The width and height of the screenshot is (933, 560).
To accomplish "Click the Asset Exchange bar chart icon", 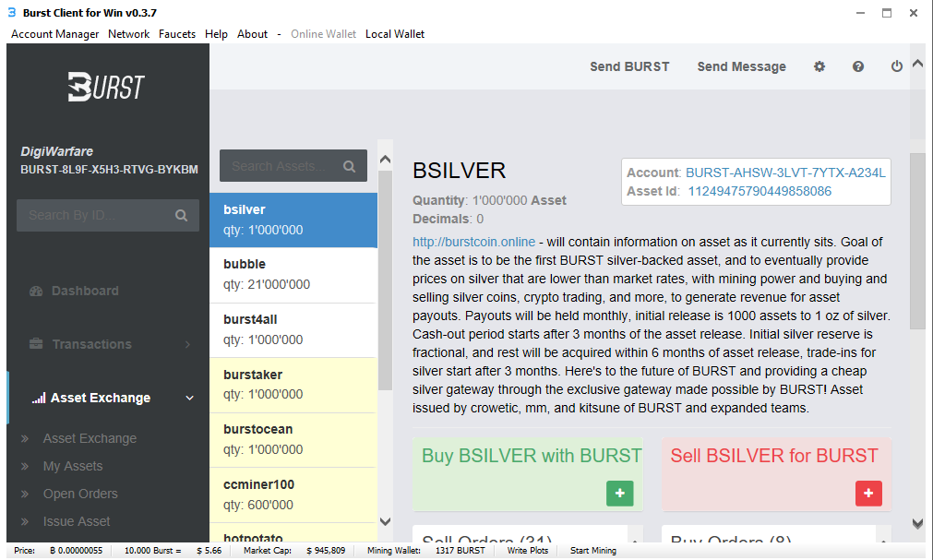I will pyautogui.click(x=39, y=399).
